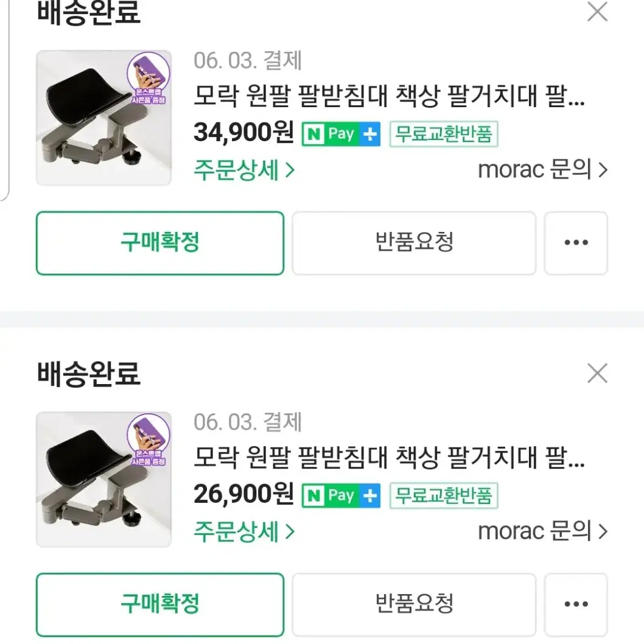Dismiss the second 배송완료 order with X
Viewport: 644px width, 644px height.
[597, 373]
